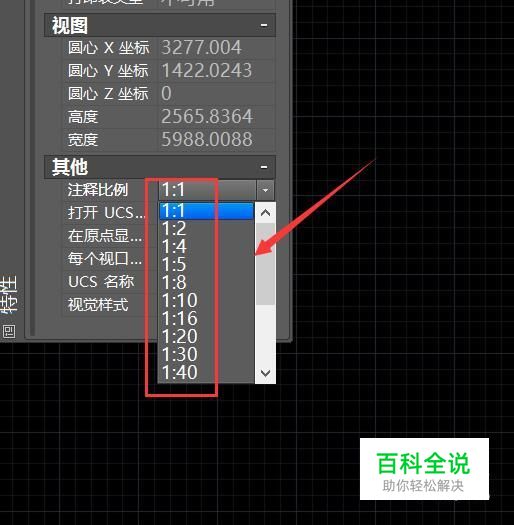The width and height of the screenshot is (514, 525).
Task: Collapse the 视图 section
Action: tap(264, 25)
